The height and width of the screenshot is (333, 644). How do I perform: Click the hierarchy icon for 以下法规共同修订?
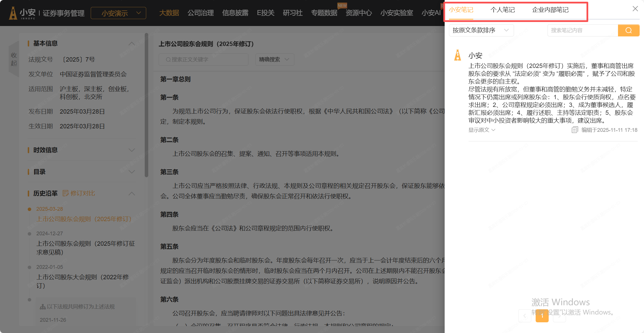pyautogui.click(x=43, y=307)
